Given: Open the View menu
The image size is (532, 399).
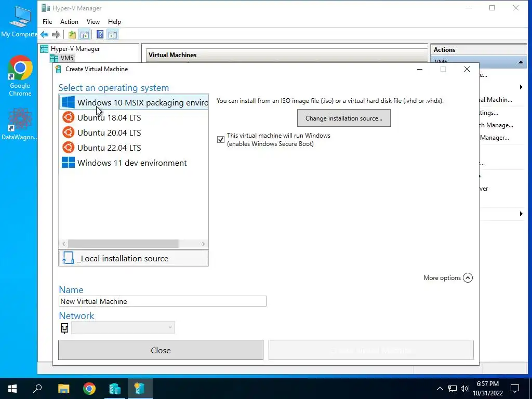Looking at the screenshot, I should [x=93, y=22].
